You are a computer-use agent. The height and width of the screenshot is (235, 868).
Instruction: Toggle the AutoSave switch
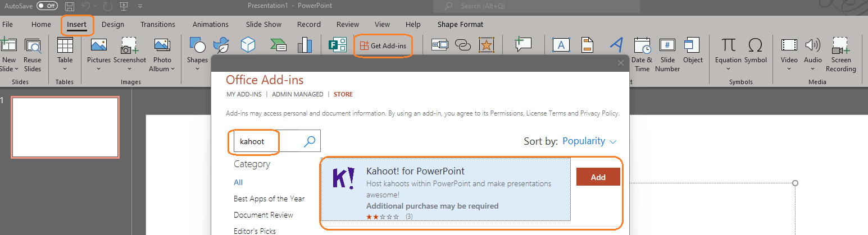47,6
